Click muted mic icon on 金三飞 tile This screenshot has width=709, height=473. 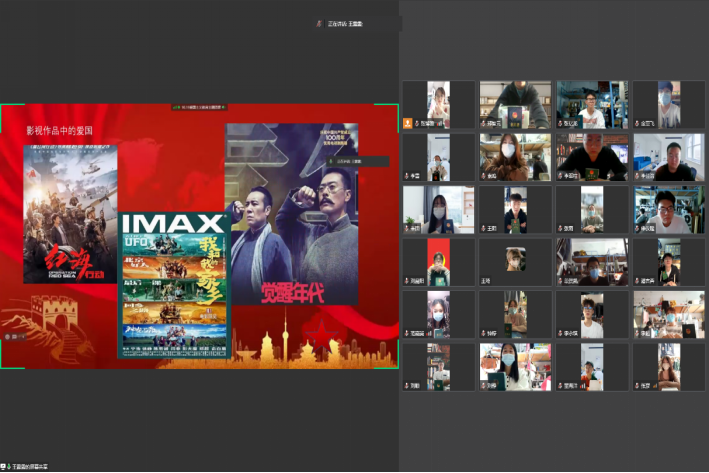click(x=637, y=123)
